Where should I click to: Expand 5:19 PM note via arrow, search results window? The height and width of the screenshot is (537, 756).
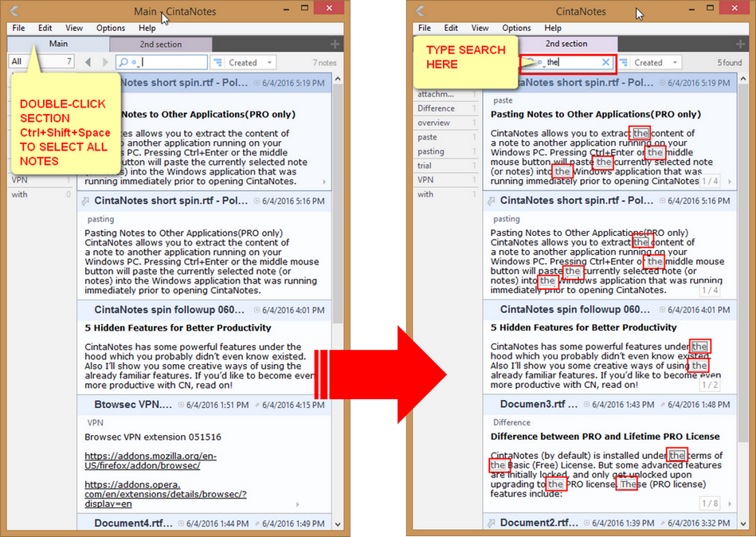[x=730, y=182]
